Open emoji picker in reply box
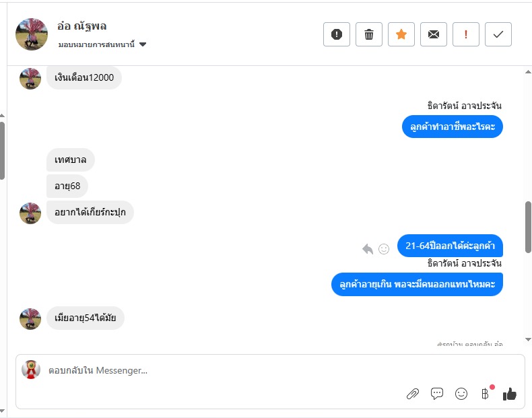The height and width of the screenshot is (418, 532). [x=461, y=394]
